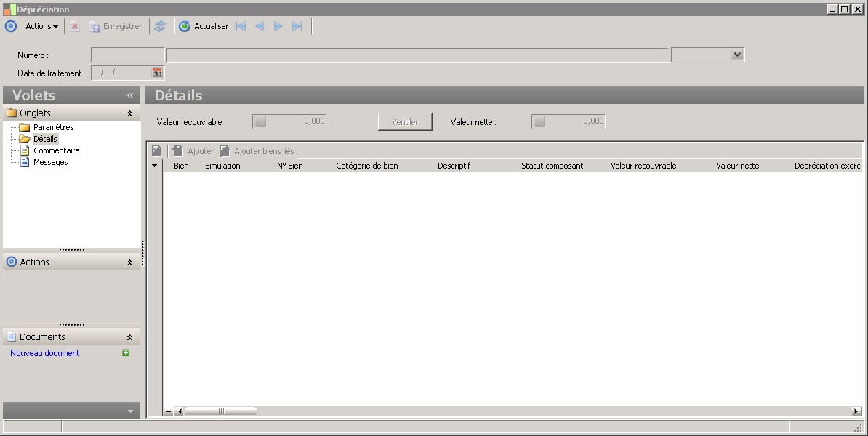Click the Nouveau document link
Screen dimensions: 868x436
point(44,353)
